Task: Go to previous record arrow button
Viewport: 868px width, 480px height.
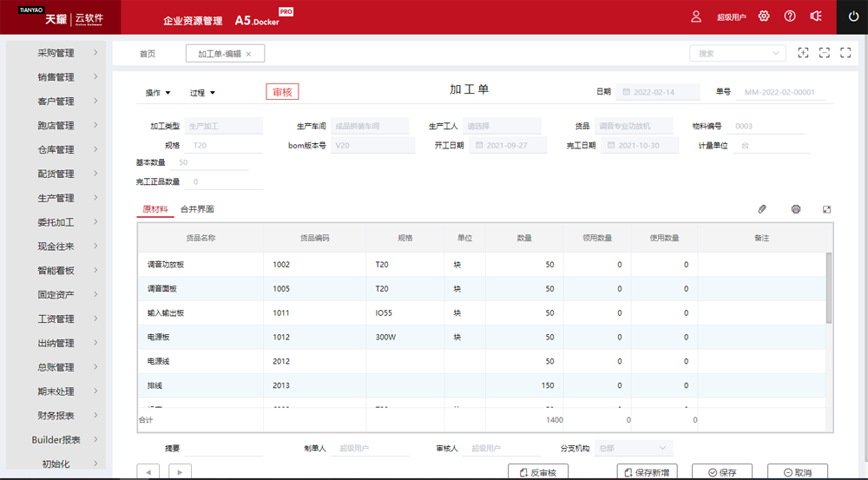Action: [148, 471]
